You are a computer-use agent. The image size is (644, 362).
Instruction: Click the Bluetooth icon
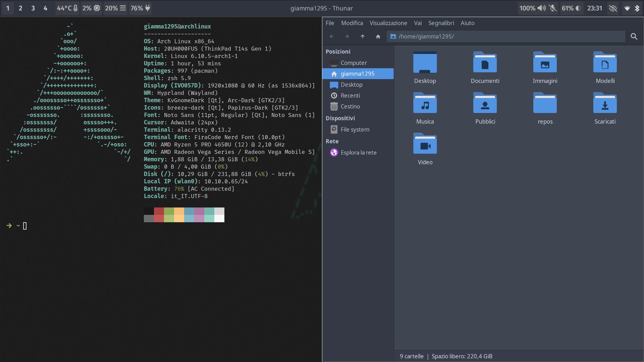tap(637, 8)
